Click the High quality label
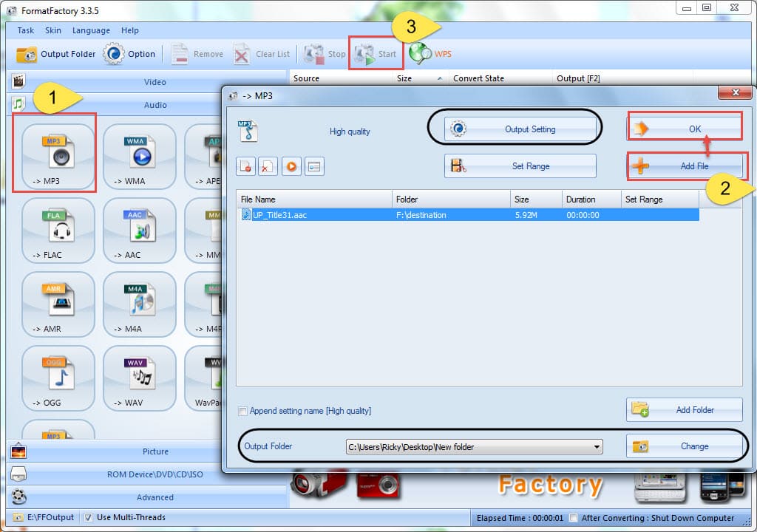 tap(350, 132)
